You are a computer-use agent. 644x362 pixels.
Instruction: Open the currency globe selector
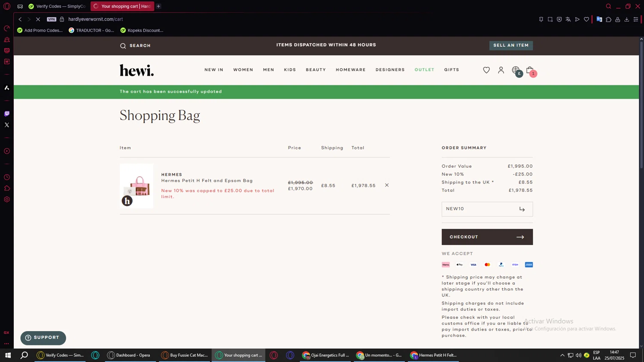tap(516, 71)
